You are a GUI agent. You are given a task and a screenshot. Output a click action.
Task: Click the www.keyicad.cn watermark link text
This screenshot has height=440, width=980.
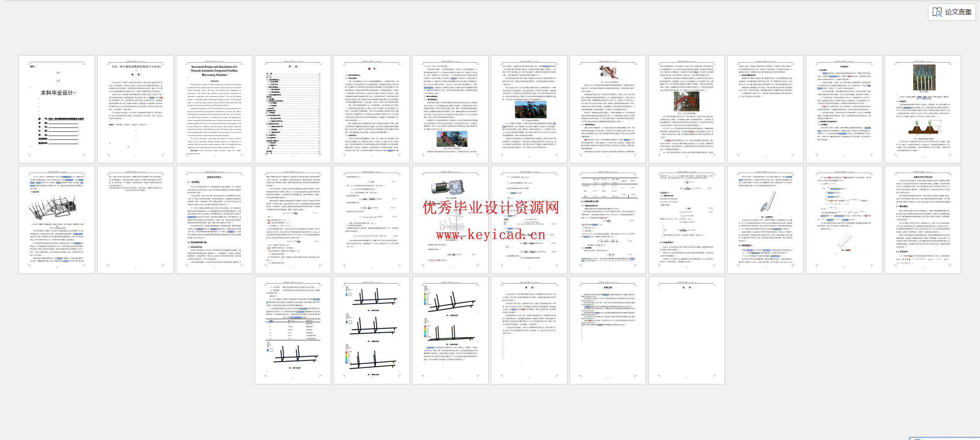[x=490, y=234]
